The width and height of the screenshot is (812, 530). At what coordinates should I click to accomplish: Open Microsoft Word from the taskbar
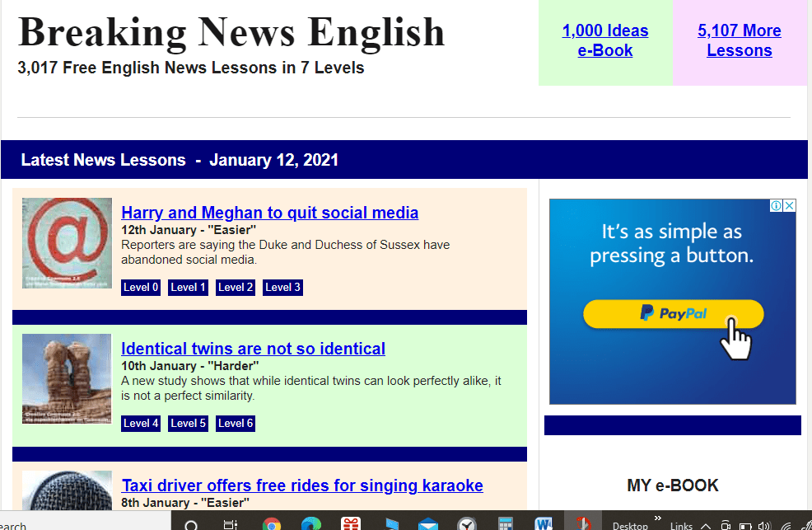[x=544, y=524]
